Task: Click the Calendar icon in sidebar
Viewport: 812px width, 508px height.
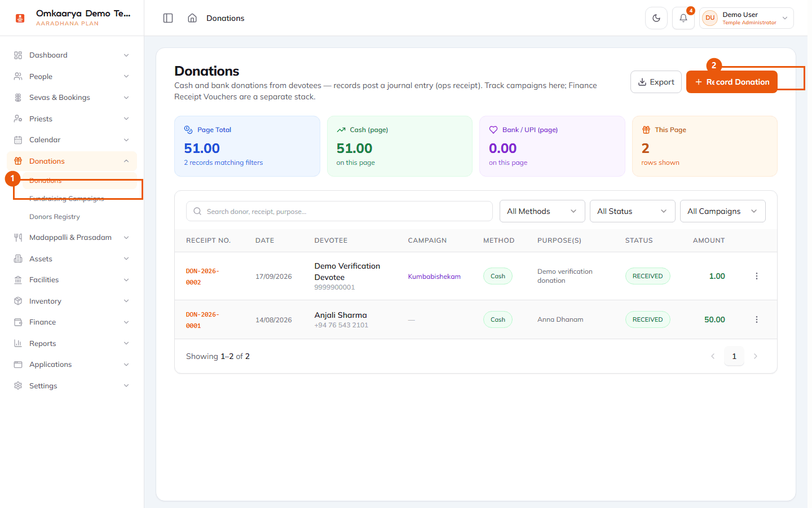Action: [18, 140]
